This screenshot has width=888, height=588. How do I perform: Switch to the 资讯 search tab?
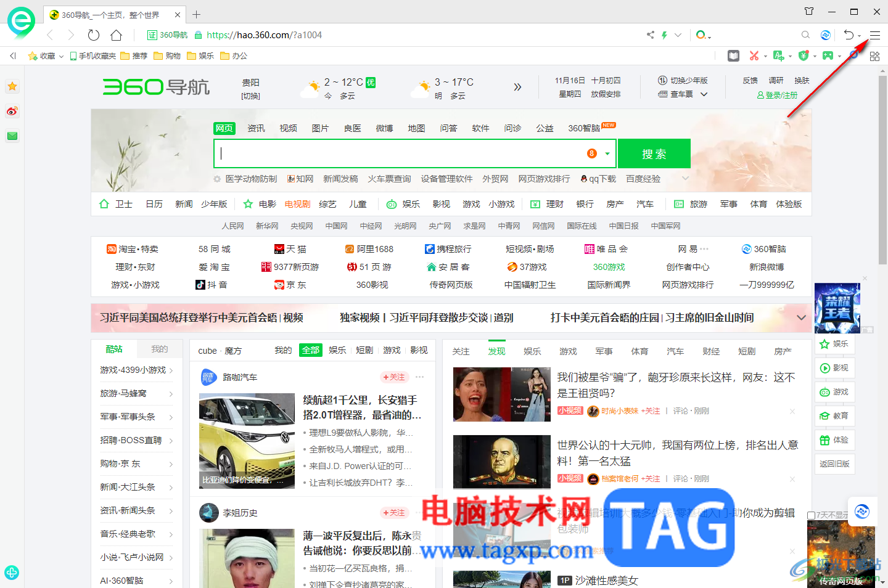coord(256,128)
